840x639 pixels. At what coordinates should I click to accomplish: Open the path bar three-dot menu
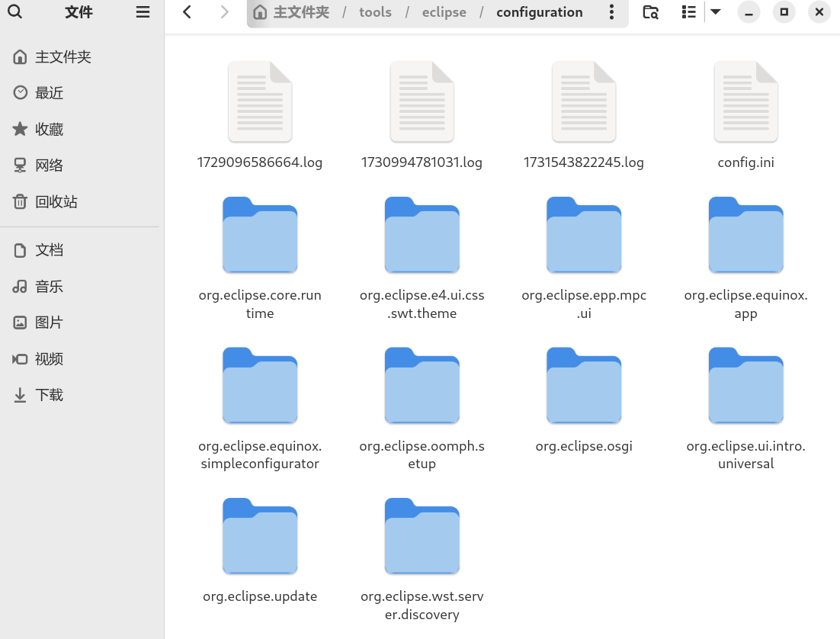point(611,11)
